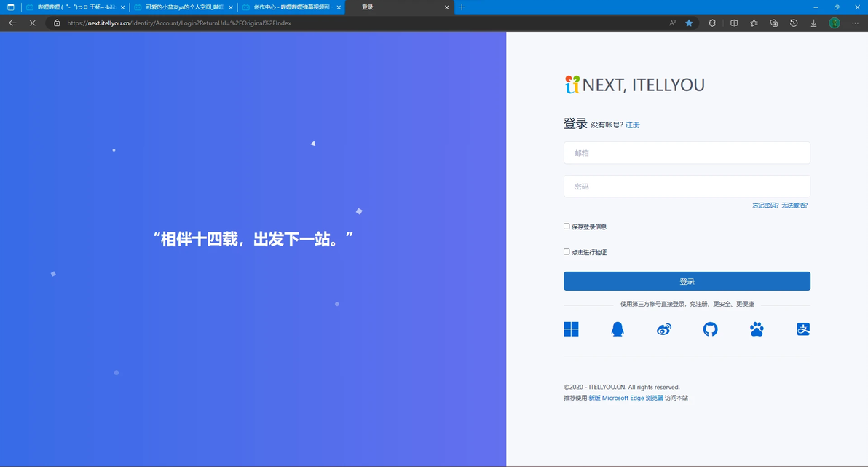Click the blue 登录 button
Screen dimensions: 868x467
click(687, 281)
